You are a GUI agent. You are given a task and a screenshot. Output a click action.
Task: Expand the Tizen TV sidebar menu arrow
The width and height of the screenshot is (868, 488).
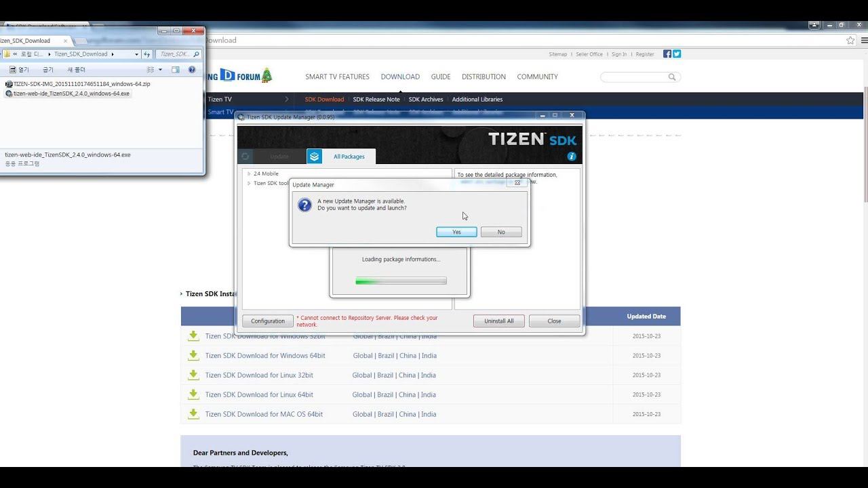(x=287, y=100)
